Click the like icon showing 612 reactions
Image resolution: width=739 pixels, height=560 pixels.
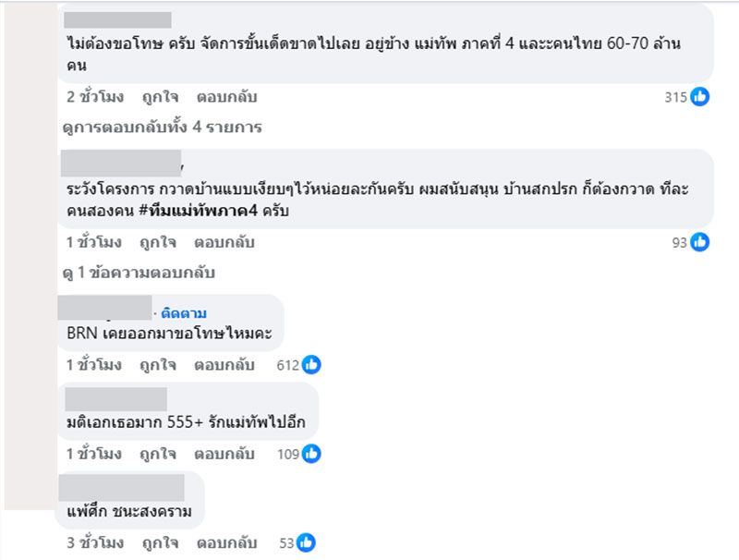(x=311, y=364)
